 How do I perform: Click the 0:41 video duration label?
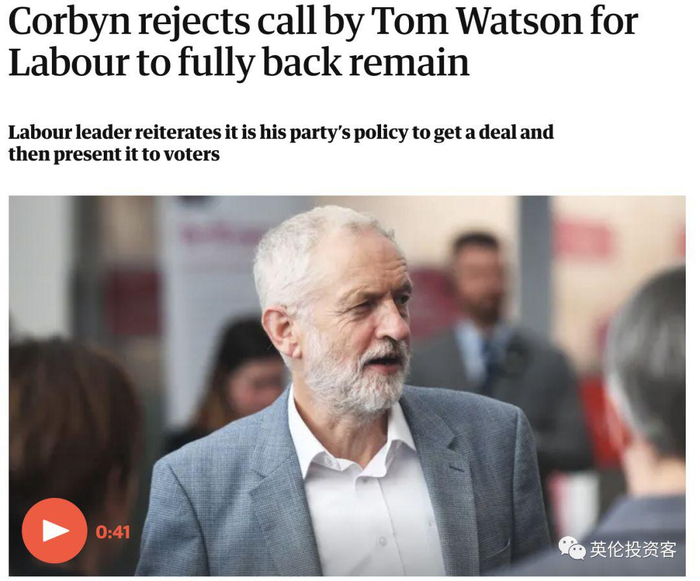(113, 531)
